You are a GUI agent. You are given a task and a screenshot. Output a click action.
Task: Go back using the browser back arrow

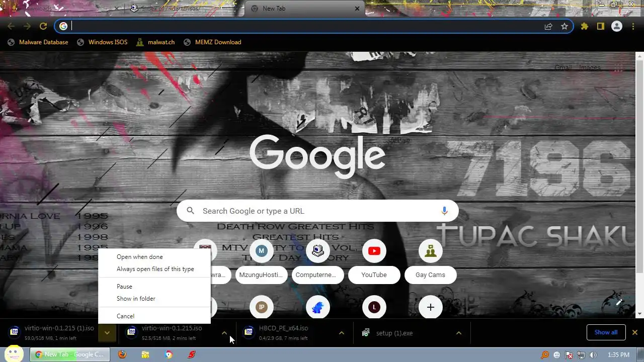[11, 26]
